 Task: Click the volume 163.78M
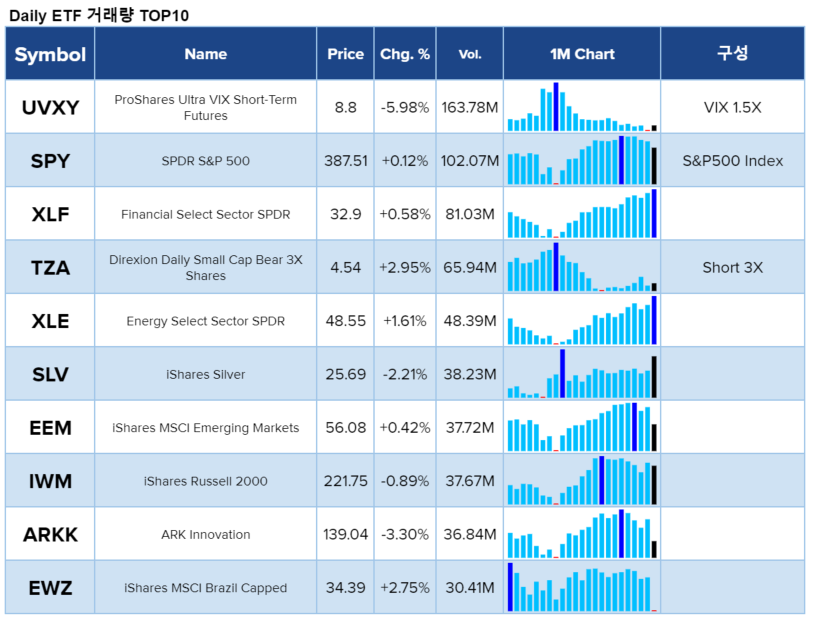[470, 107]
